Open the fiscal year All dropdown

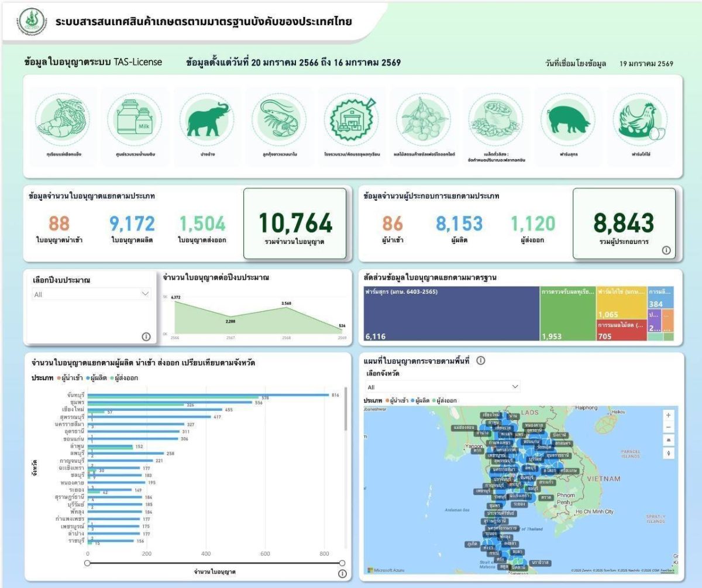pyautogui.click(x=91, y=294)
